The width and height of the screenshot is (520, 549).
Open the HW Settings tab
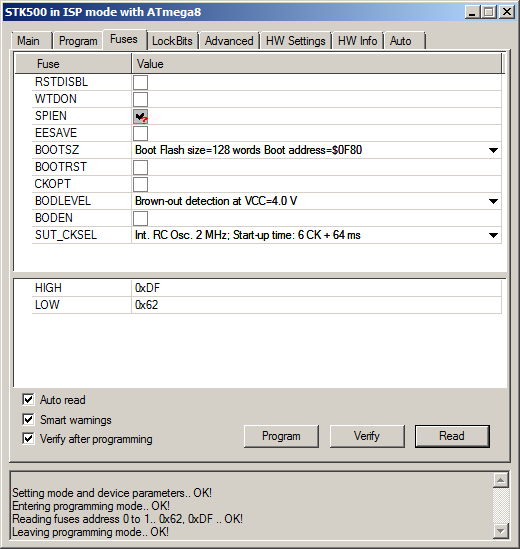click(x=296, y=41)
